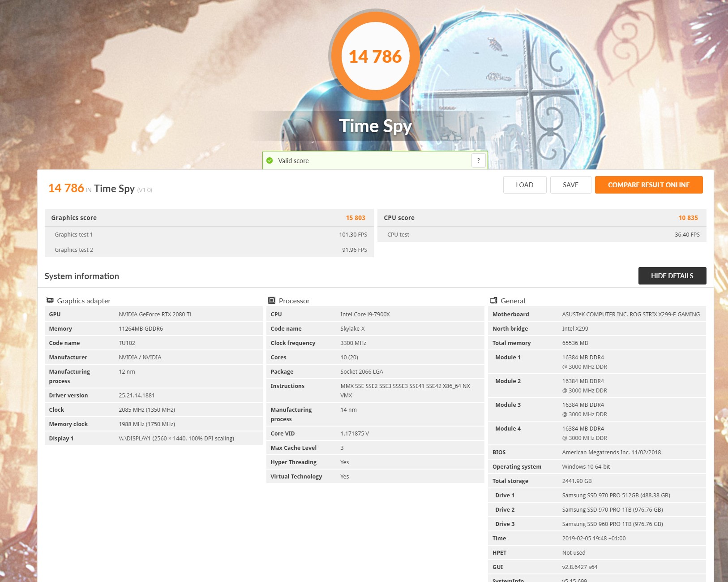Click the Processor section icon
Screen dimensions: 728x582
[272, 301]
